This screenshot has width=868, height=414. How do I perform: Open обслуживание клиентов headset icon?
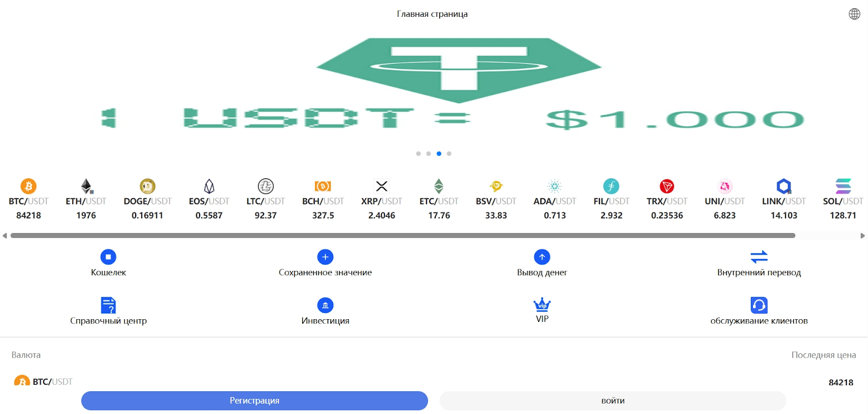759,305
